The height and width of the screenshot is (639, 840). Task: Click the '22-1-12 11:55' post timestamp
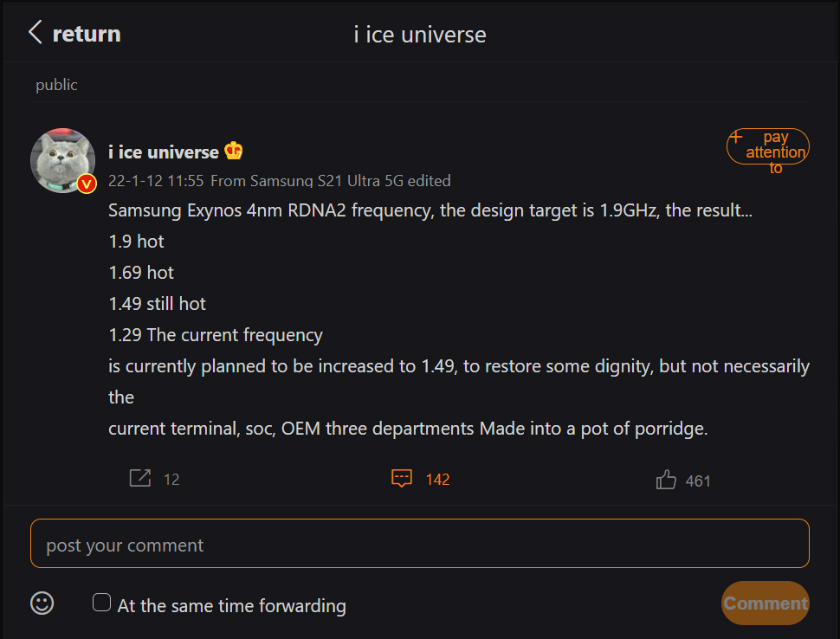tap(156, 181)
